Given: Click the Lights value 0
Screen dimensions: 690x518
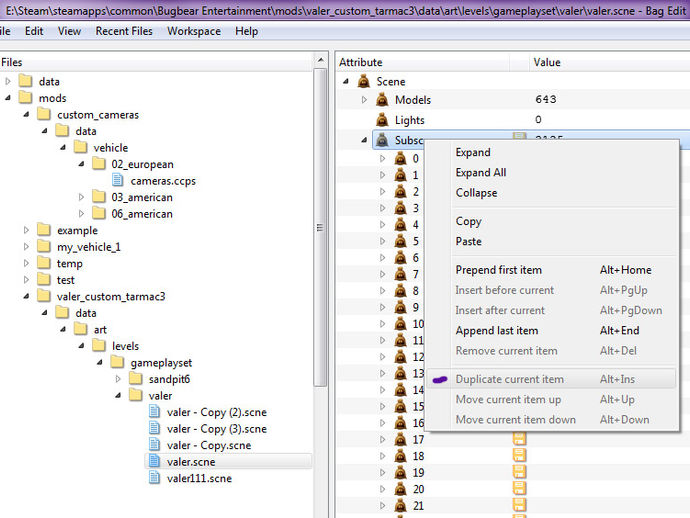Looking at the screenshot, I should pyautogui.click(x=538, y=119).
